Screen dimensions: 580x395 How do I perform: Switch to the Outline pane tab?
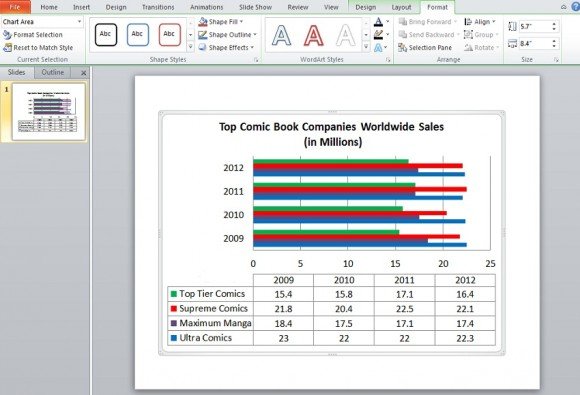point(53,72)
